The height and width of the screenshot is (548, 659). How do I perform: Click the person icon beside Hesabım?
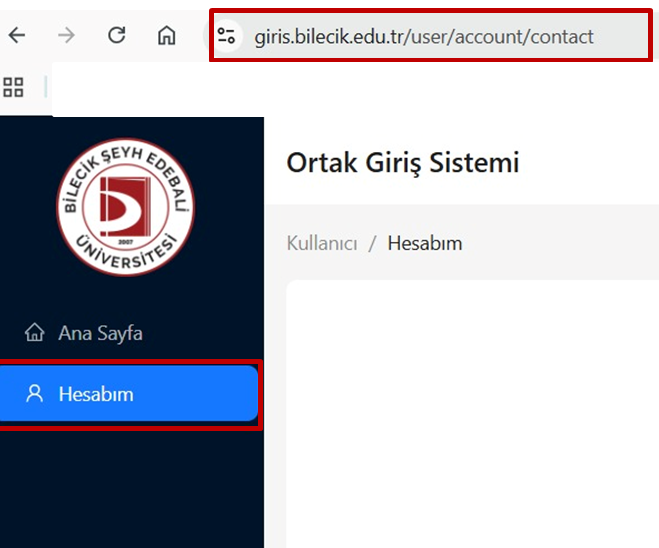[x=35, y=394]
